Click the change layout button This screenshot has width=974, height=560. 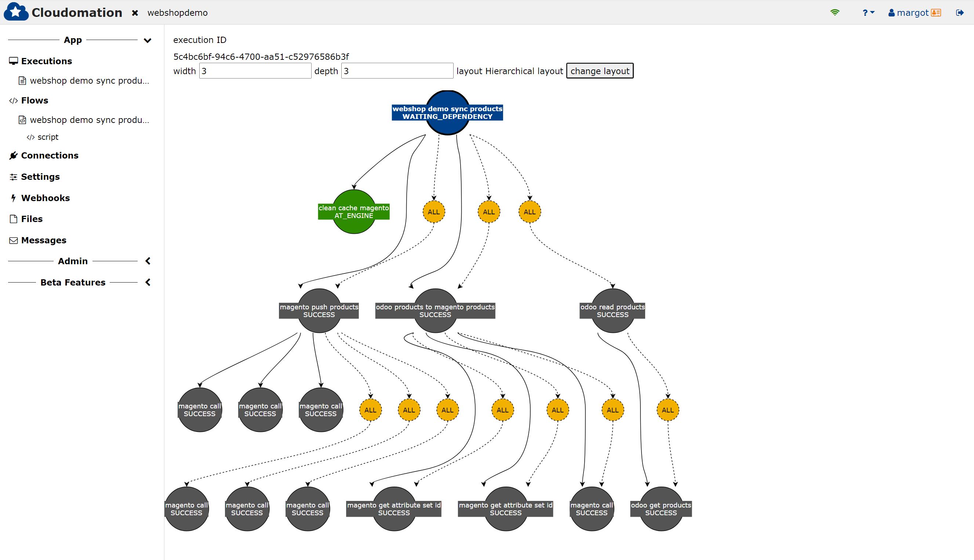pos(599,71)
